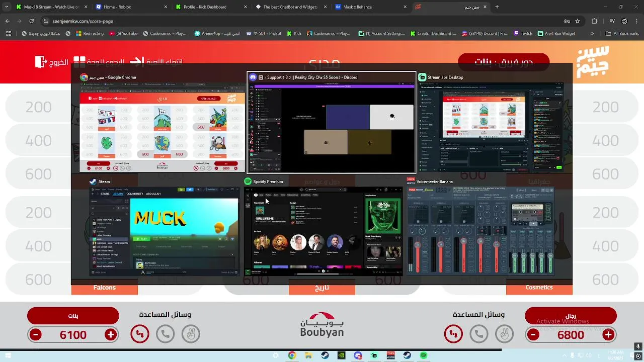Bookmark this page with the star icon

578,21
